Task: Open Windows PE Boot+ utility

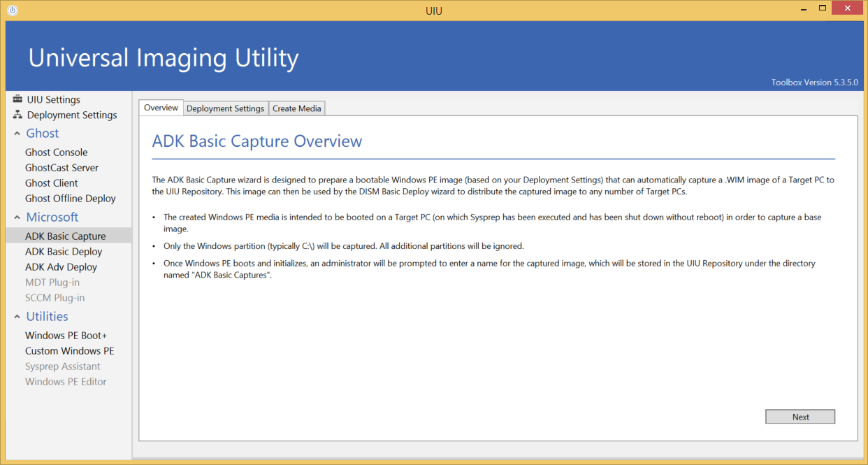Action: point(66,336)
